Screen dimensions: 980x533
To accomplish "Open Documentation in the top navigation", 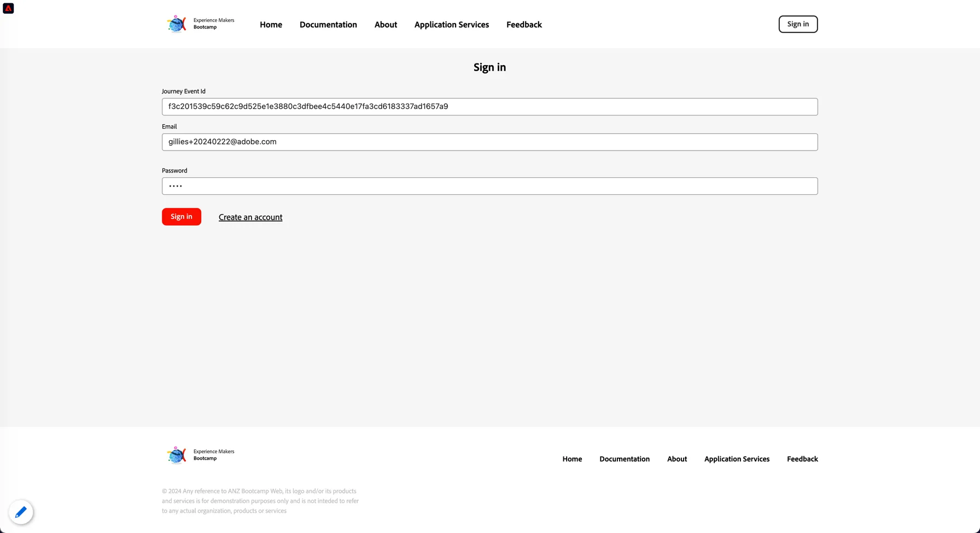I will (328, 25).
